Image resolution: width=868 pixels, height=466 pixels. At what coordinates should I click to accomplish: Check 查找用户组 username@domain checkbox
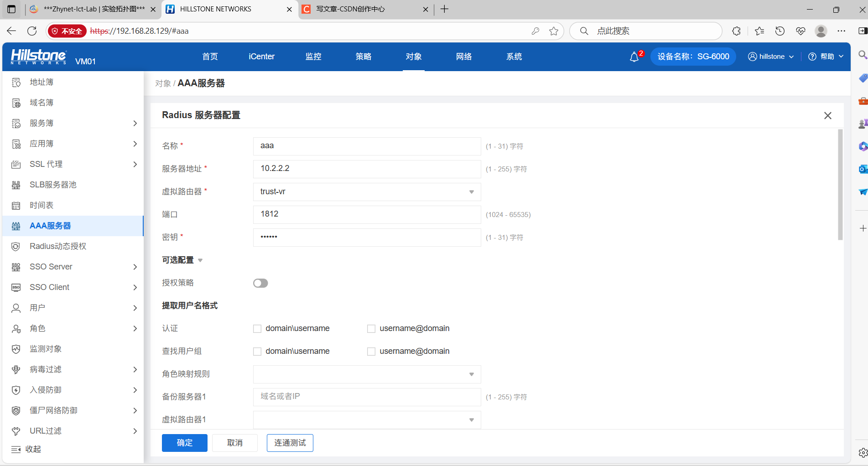point(371,352)
